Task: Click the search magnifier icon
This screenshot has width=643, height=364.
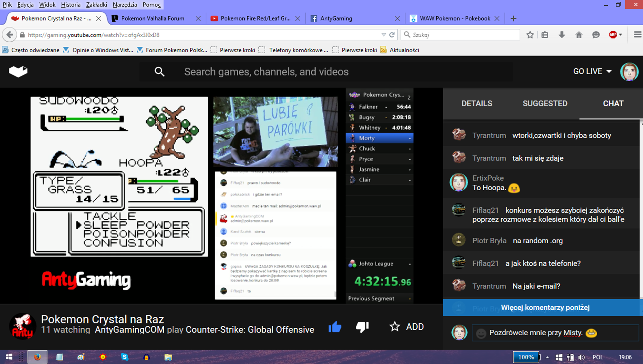Action: 159,72
